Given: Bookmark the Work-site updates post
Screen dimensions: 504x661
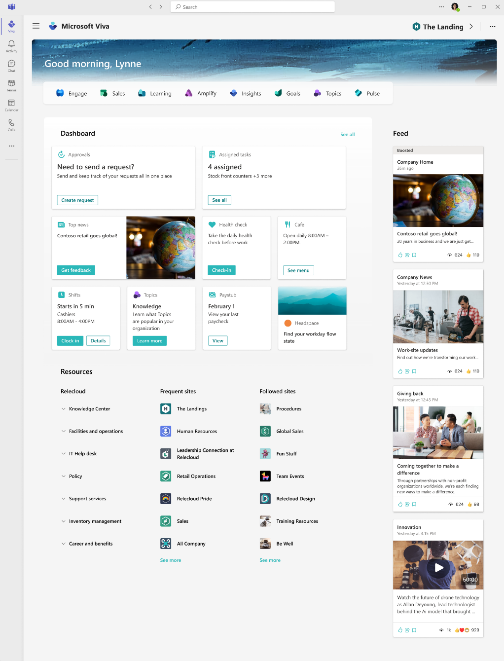Looking at the screenshot, I should 414,371.
